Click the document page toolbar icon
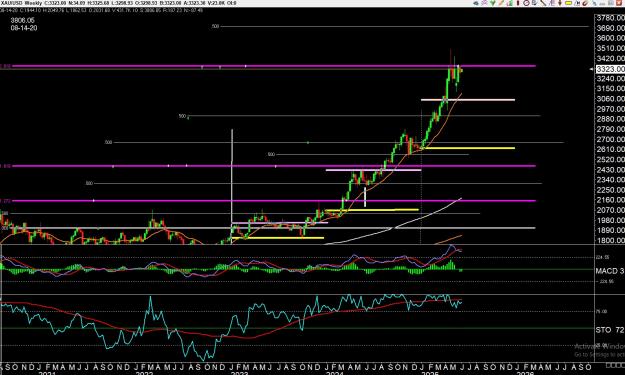Image resolution: width=625 pixels, height=375 pixels. (x=534, y=3)
